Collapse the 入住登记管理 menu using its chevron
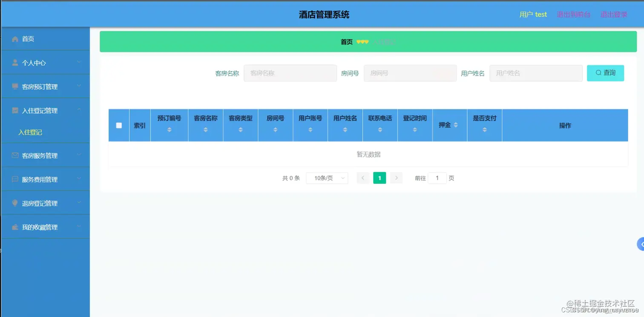644x317 pixels. (79, 110)
